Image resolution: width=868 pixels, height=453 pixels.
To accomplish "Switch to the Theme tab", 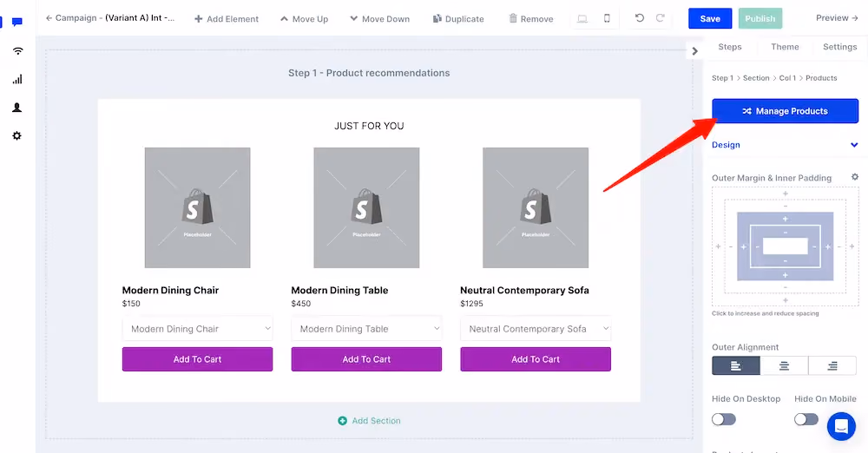I will pyautogui.click(x=785, y=47).
